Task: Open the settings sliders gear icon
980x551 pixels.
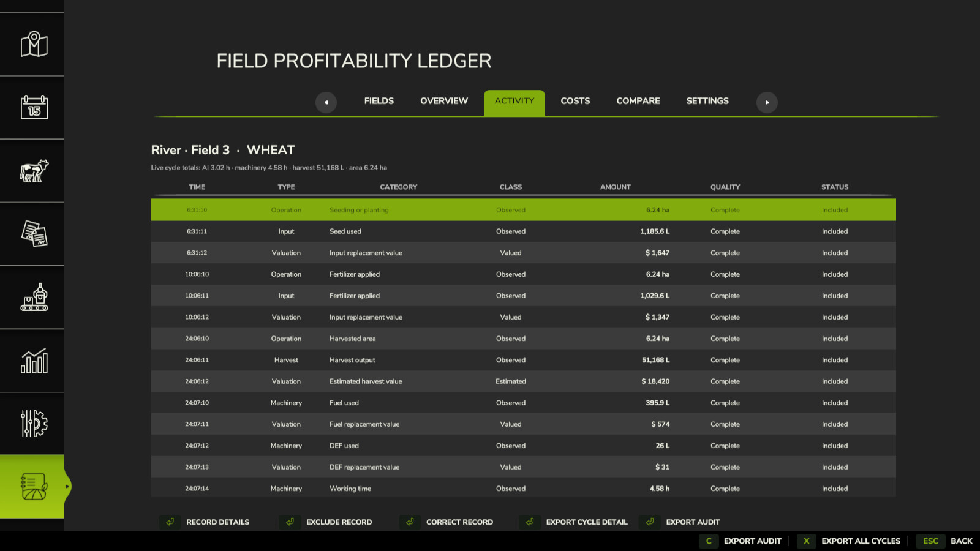Action: point(34,424)
